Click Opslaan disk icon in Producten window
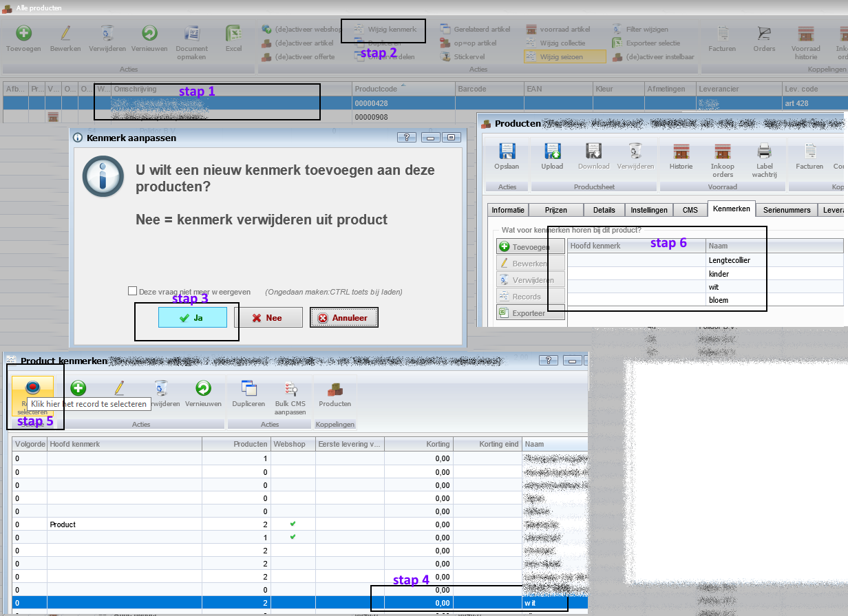Image resolution: width=848 pixels, height=616 pixels. pyautogui.click(x=507, y=152)
